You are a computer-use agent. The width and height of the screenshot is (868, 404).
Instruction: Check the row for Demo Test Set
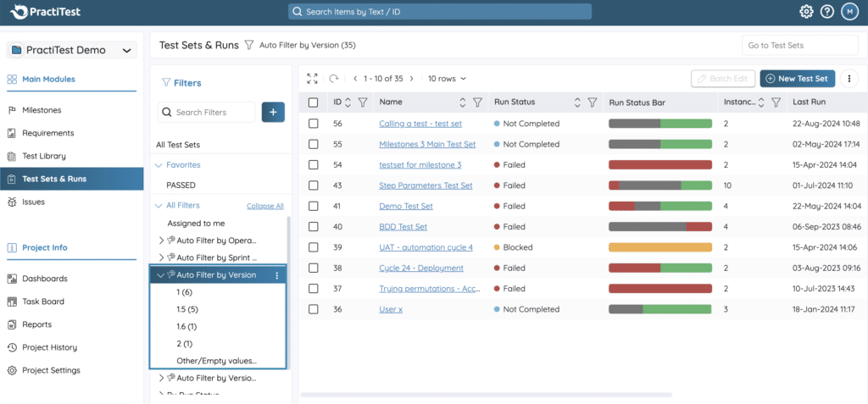pyautogui.click(x=314, y=206)
